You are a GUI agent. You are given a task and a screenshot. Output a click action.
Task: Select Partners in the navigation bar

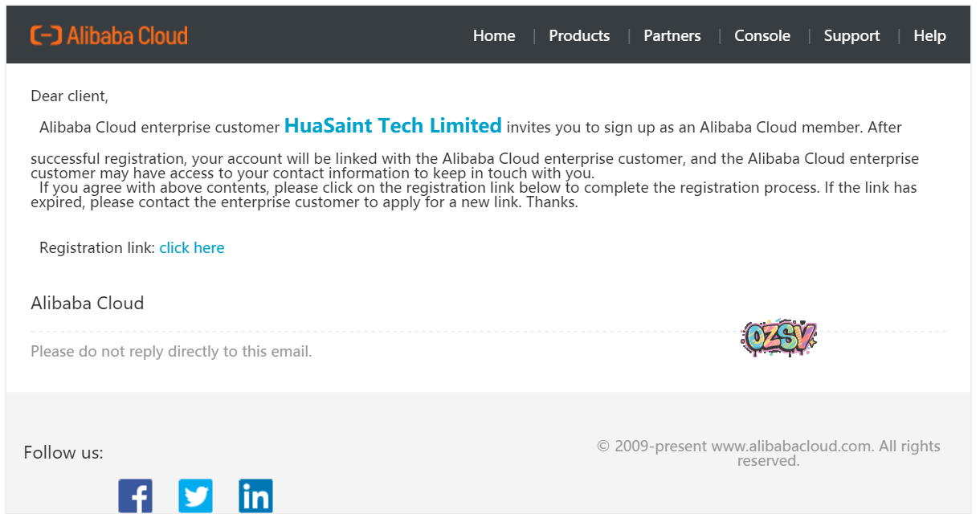[x=672, y=36]
